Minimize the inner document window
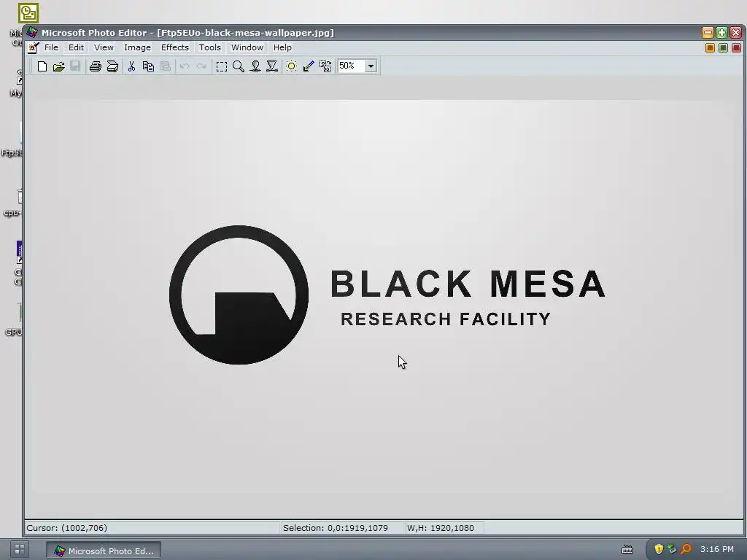Image resolution: width=747 pixels, height=560 pixels. (710, 47)
